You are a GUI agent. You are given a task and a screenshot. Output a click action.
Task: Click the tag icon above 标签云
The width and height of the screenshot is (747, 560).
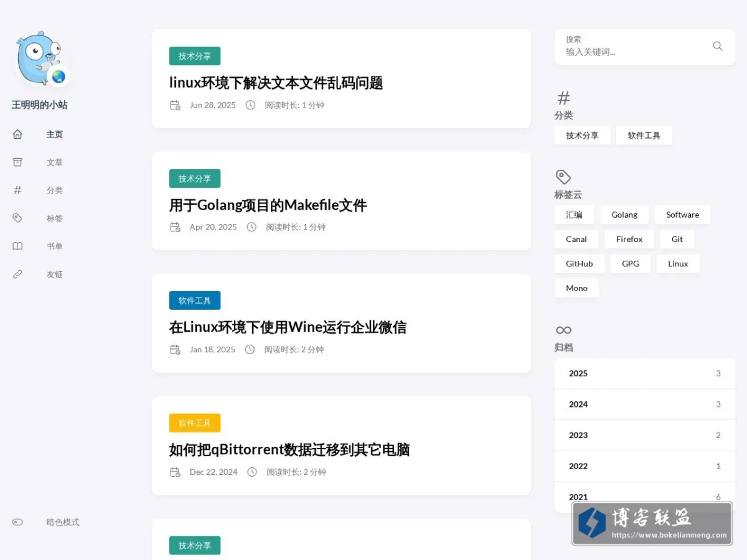[x=563, y=177]
